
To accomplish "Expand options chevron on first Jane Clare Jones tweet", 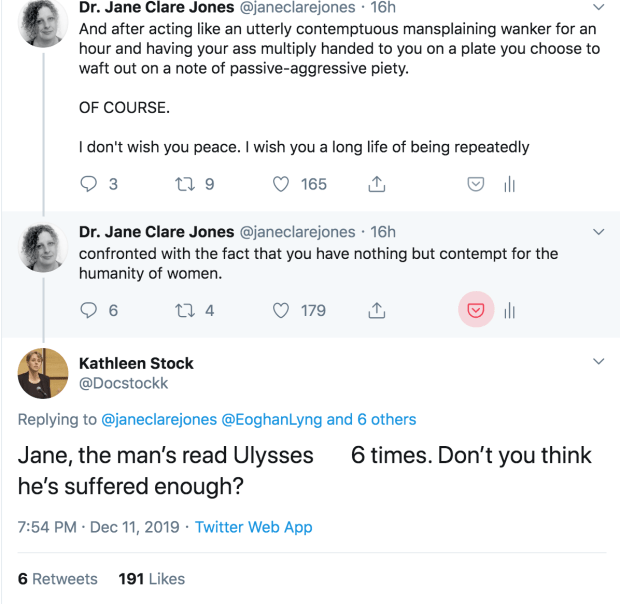I will [599, 7].
